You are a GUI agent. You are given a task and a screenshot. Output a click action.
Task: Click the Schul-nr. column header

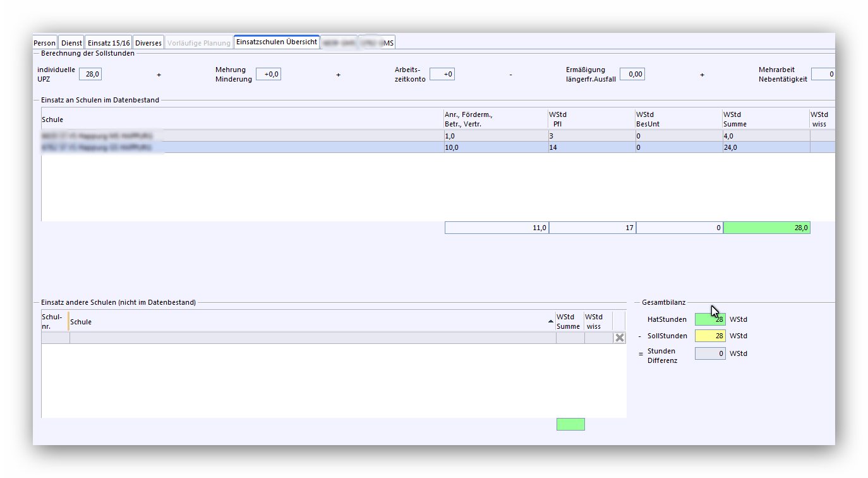(x=54, y=321)
